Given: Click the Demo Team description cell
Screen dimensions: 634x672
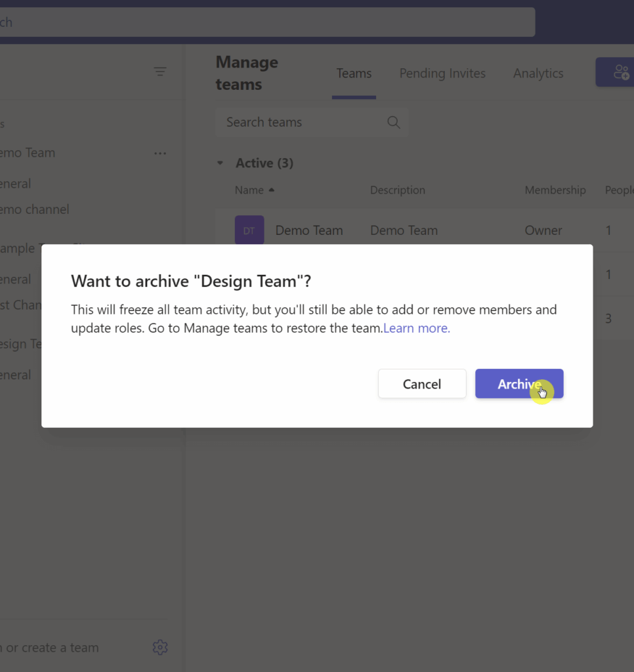Looking at the screenshot, I should [404, 230].
